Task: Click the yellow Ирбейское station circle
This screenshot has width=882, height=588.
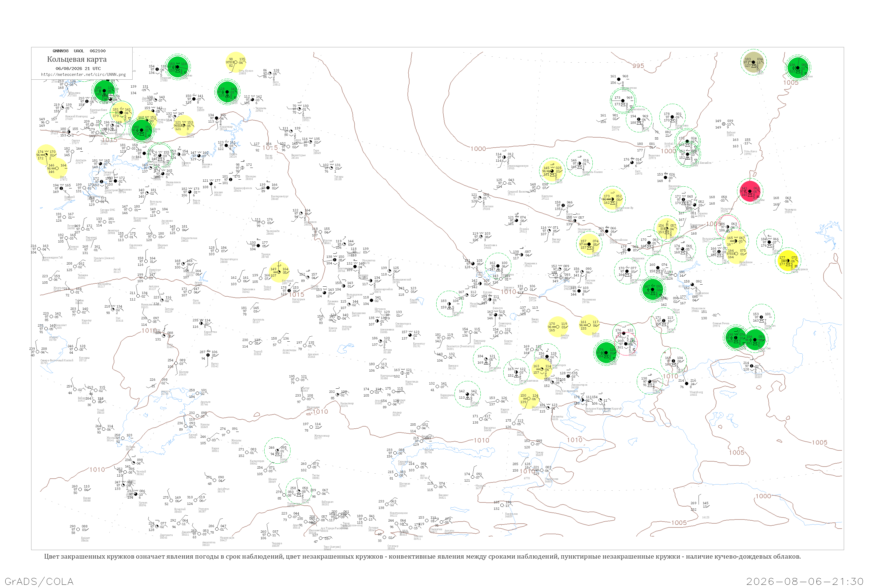Action: [736, 254]
